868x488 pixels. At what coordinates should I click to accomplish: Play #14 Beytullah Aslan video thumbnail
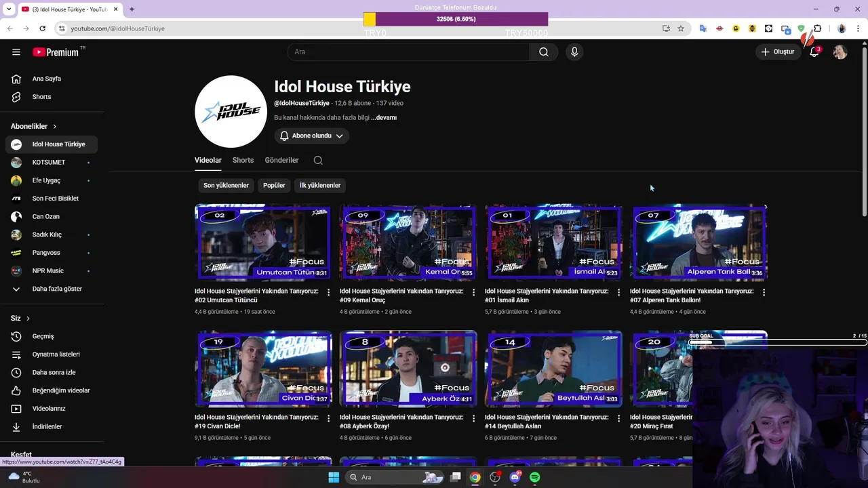553,368
